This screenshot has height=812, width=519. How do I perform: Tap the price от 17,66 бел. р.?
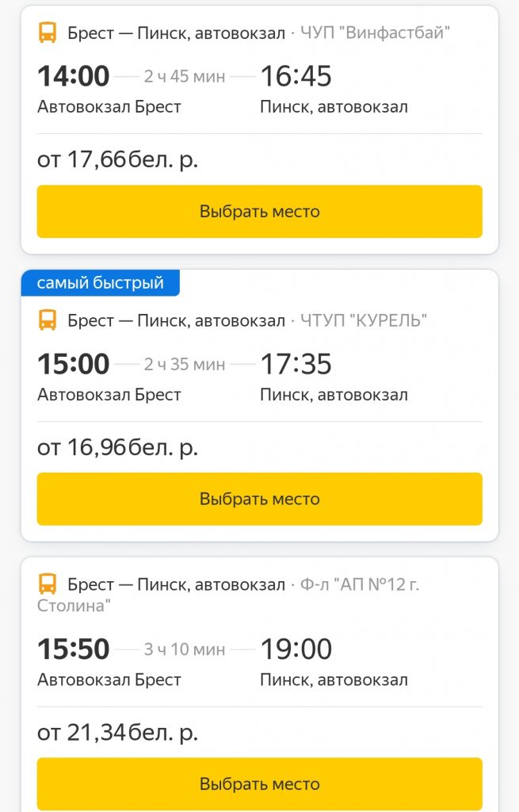tap(117, 159)
